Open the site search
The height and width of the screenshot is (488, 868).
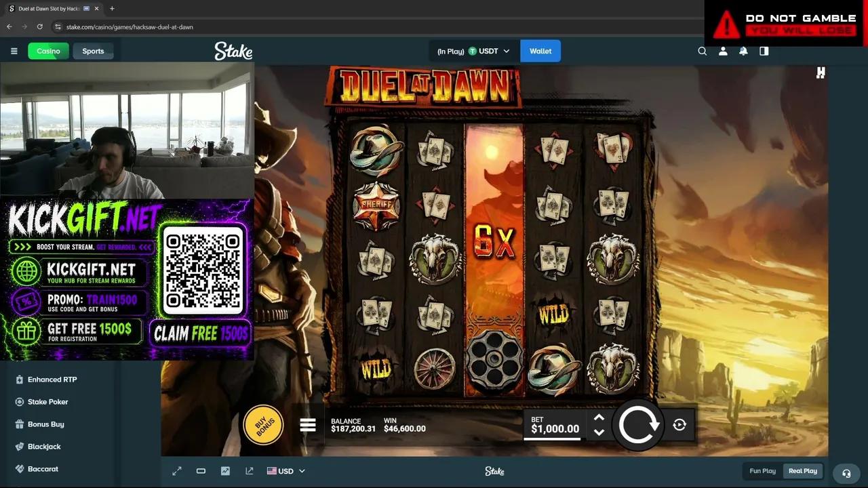[703, 51]
